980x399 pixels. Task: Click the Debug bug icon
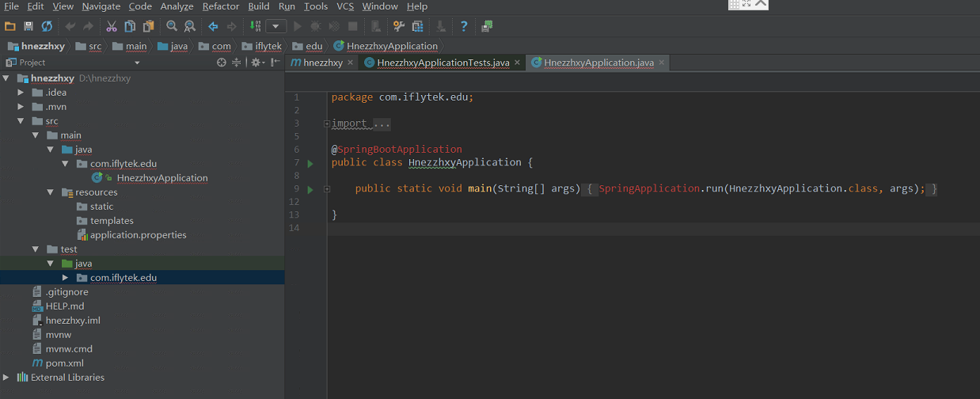[316, 26]
